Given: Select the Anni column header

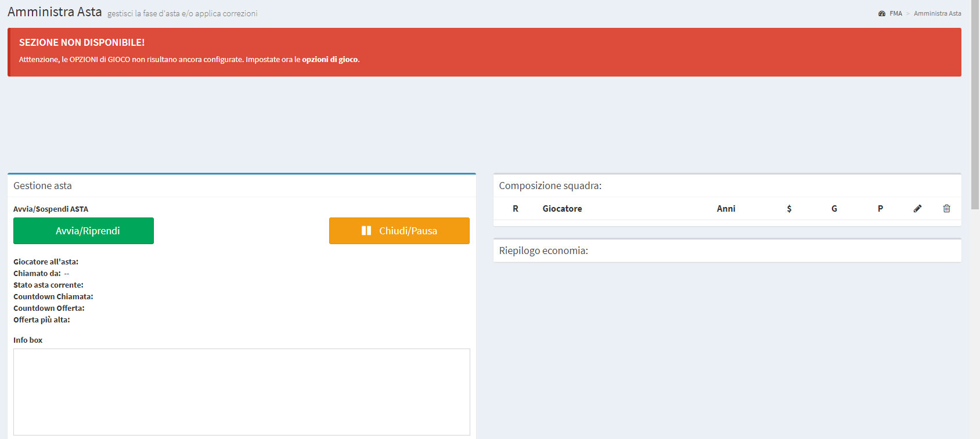Looking at the screenshot, I should [x=726, y=209].
